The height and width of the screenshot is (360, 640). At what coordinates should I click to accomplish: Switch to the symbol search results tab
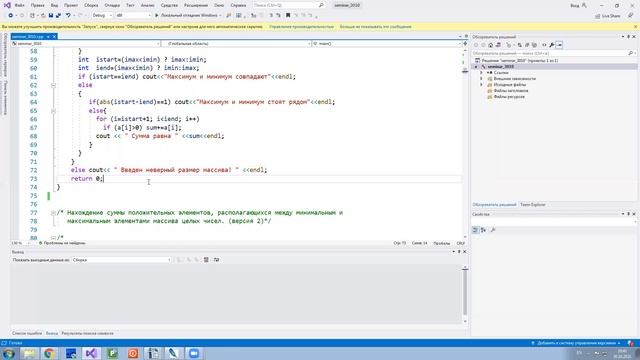tap(87, 333)
